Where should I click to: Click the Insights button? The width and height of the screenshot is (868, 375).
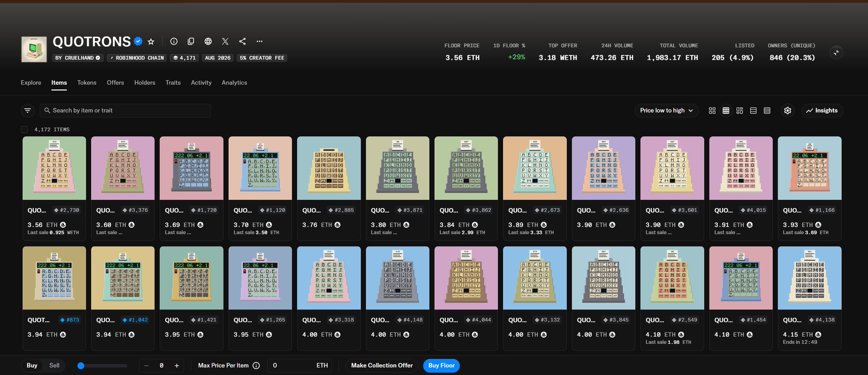click(x=822, y=111)
